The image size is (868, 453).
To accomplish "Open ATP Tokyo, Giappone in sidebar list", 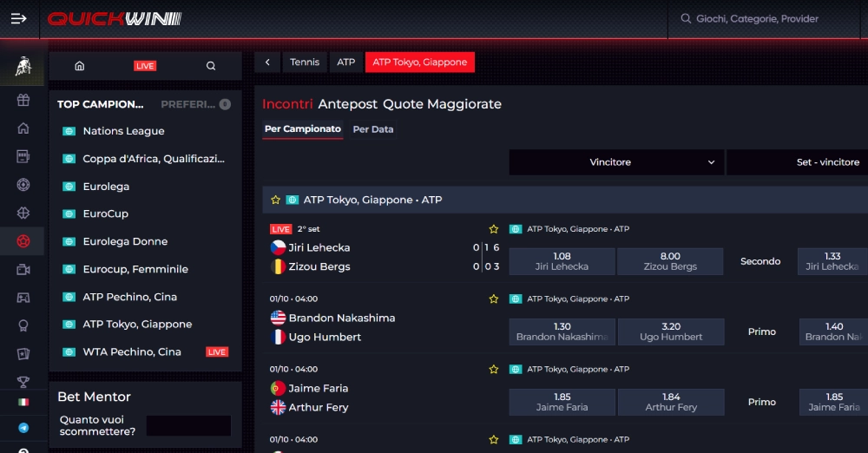I will (137, 324).
